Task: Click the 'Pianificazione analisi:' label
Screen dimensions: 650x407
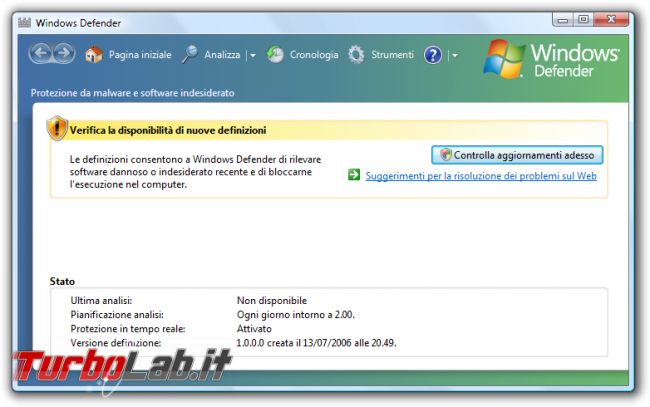Action: click(117, 315)
